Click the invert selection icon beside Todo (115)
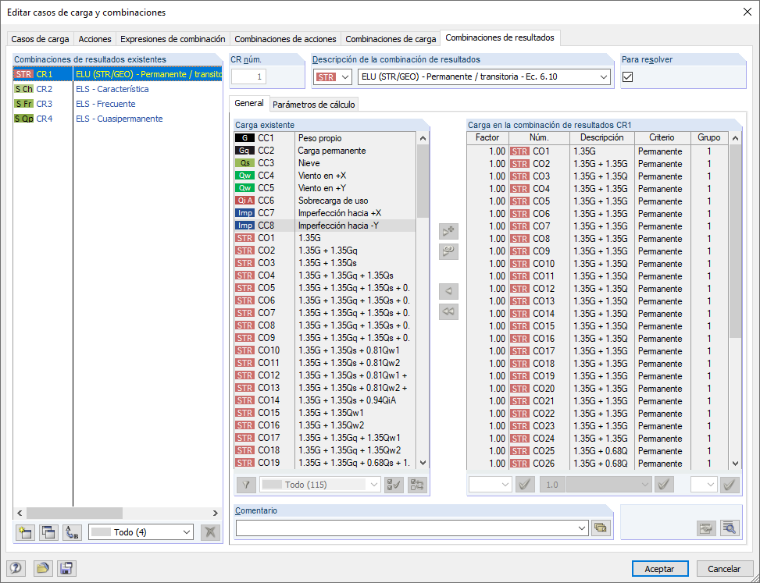The image size is (760, 583). [417, 485]
